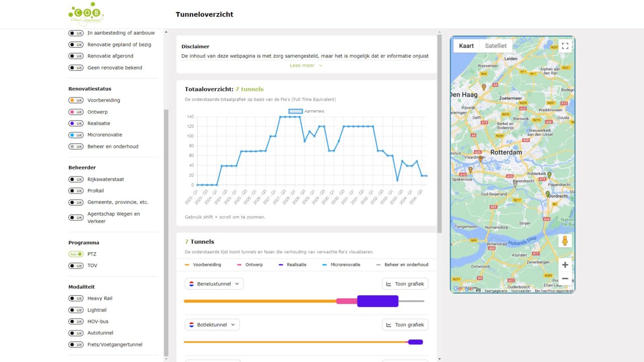Turn on the Realisatie status toggle
Viewport: 644px width, 362px height.
coord(76,124)
